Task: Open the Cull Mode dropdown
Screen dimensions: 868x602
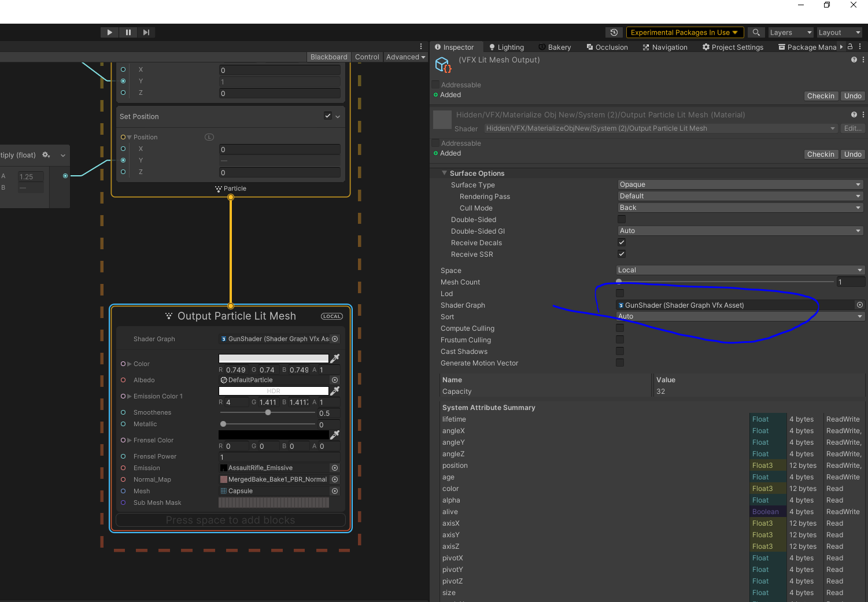Action: tap(740, 208)
